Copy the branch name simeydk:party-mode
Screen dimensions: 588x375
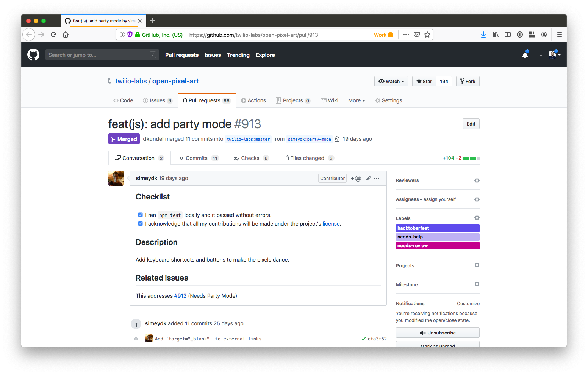(x=337, y=139)
